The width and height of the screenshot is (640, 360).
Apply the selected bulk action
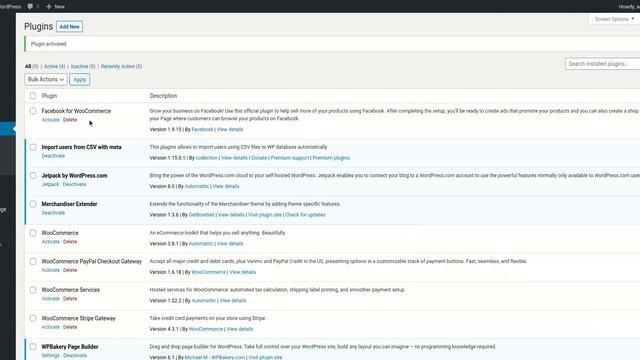tap(80, 80)
